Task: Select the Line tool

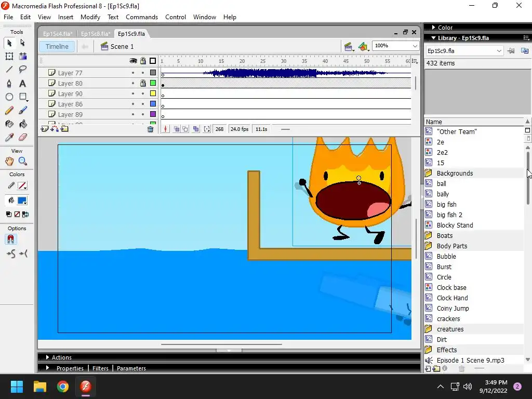Action: [9, 70]
